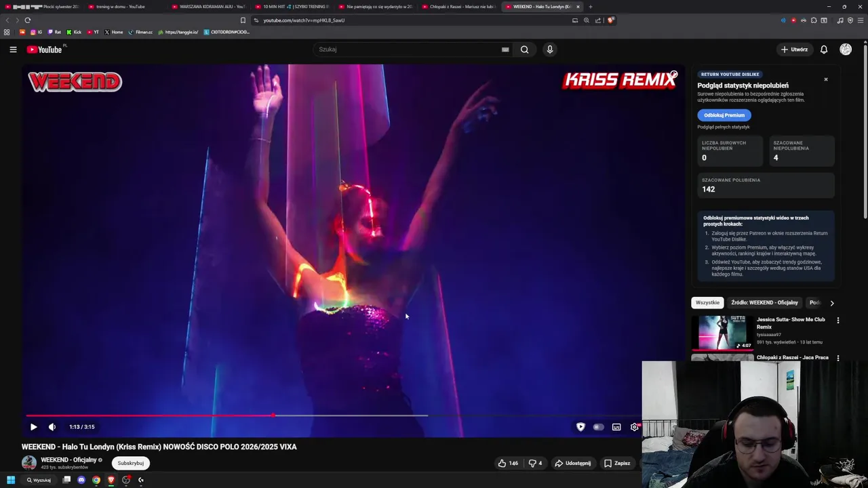Image resolution: width=868 pixels, height=488 pixels.
Task: Open the WEEKEND channel avatar
Action: click(x=29, y=463)
